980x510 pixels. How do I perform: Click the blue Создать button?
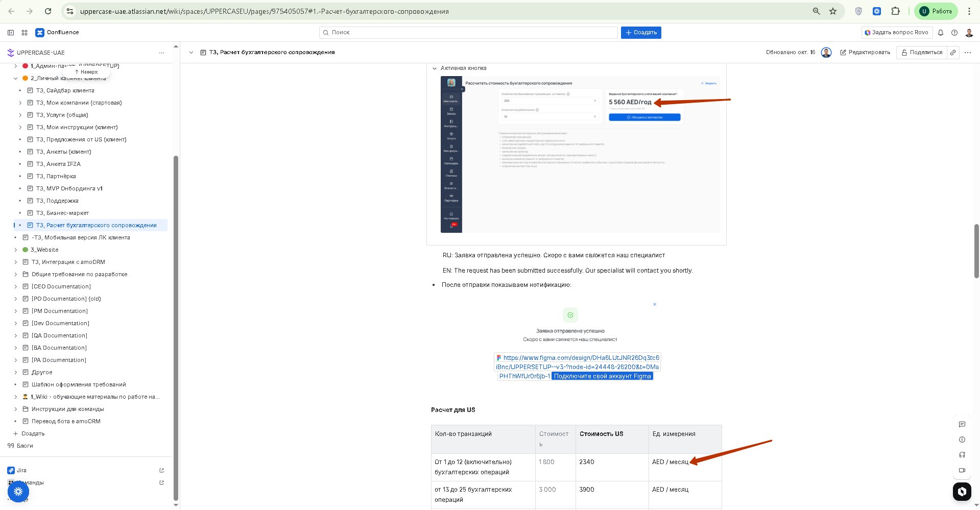point(641,33)
